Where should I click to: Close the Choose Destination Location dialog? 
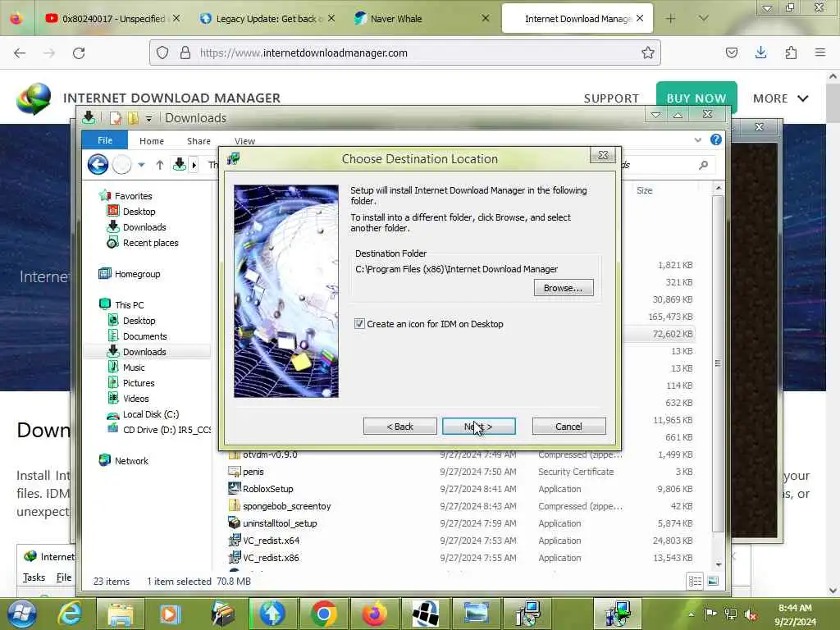pos(603,155)
